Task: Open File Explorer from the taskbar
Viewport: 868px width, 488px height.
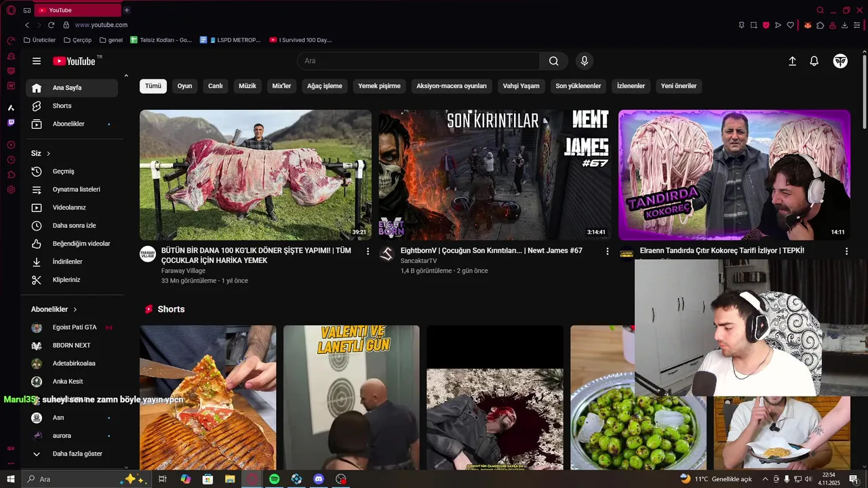Action: pos(230,479)
